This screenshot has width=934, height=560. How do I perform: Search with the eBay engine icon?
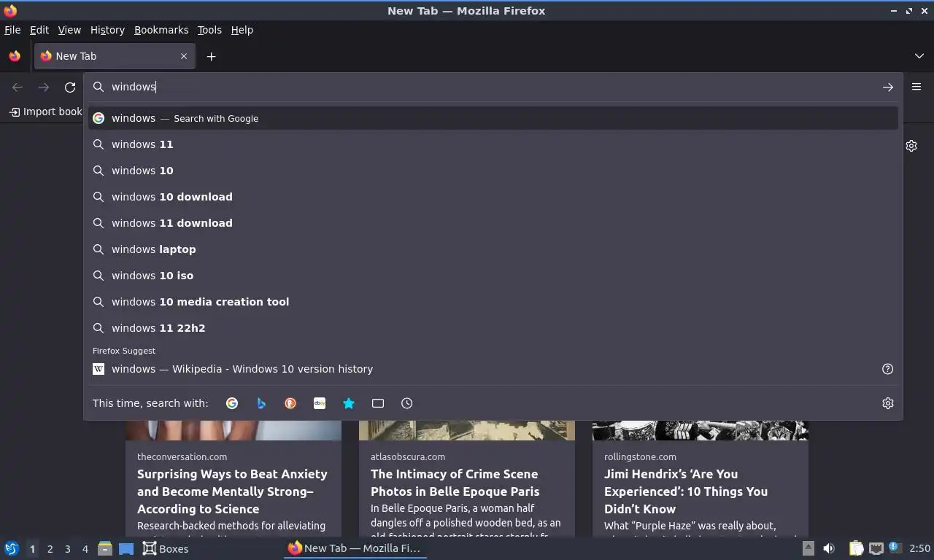point(320,403)
